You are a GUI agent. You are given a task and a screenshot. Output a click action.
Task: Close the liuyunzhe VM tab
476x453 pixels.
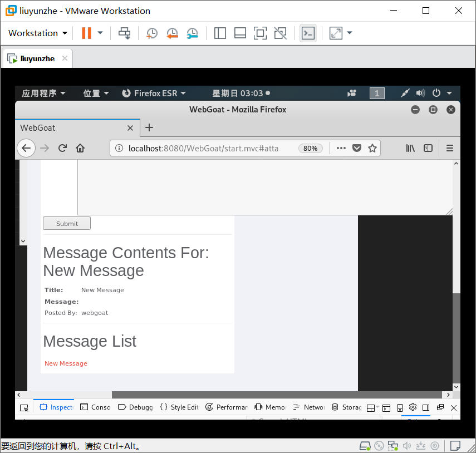tap(65, 58)
